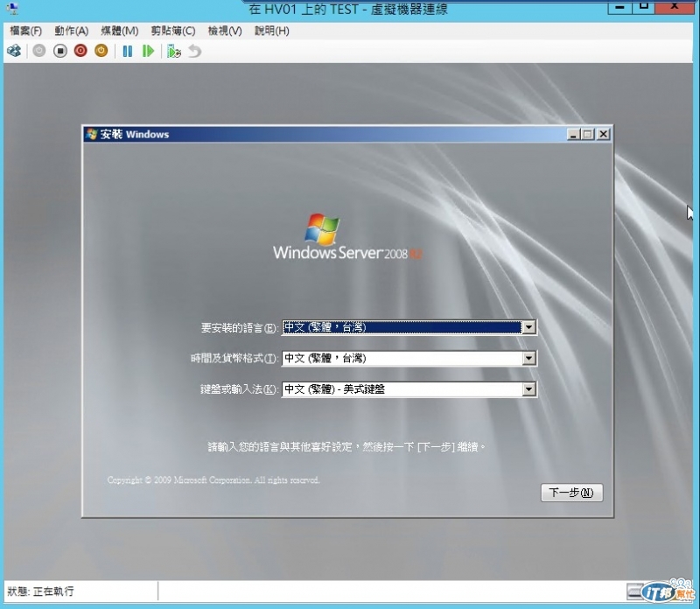Open the 檔案(F) menu
The height and width of the screenshot is (609, 700).
26,31
